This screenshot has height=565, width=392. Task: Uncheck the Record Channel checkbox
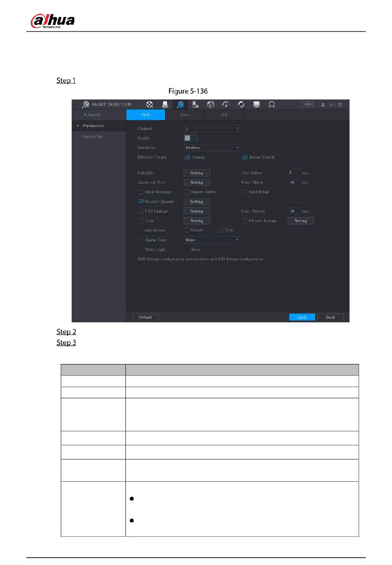tap(141, 202)
